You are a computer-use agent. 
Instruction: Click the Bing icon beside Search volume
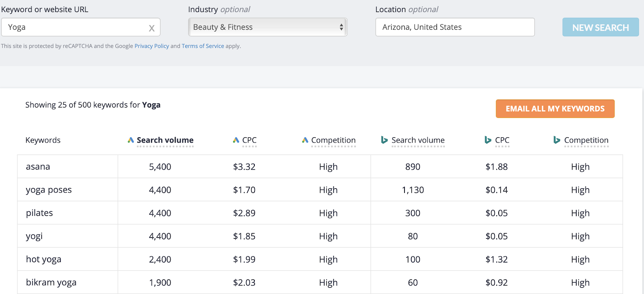pos(384,140)
